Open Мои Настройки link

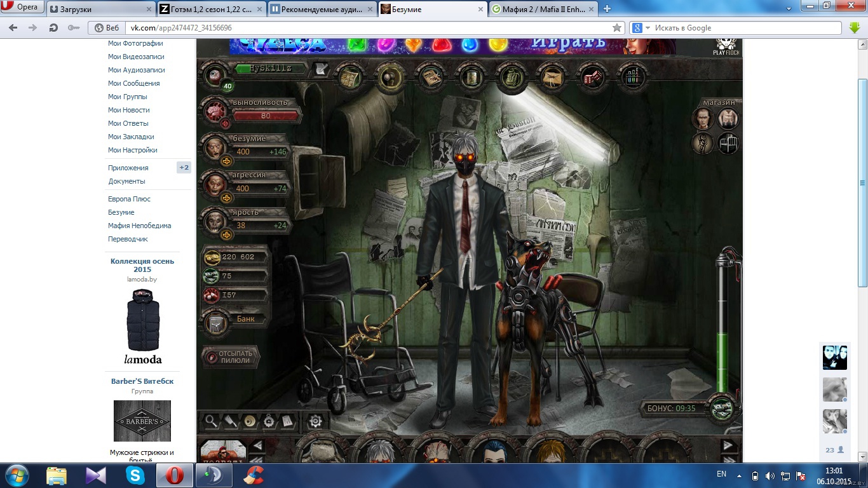click(133, 150)
